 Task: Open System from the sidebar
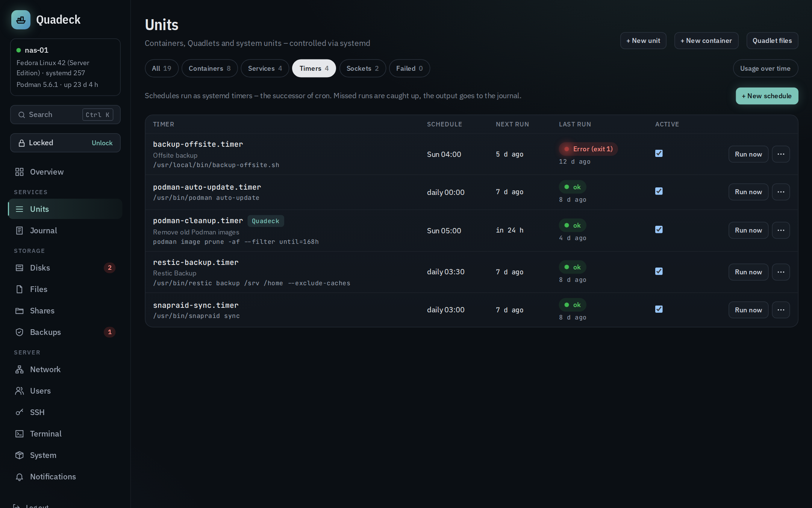[x=65, y=455]
